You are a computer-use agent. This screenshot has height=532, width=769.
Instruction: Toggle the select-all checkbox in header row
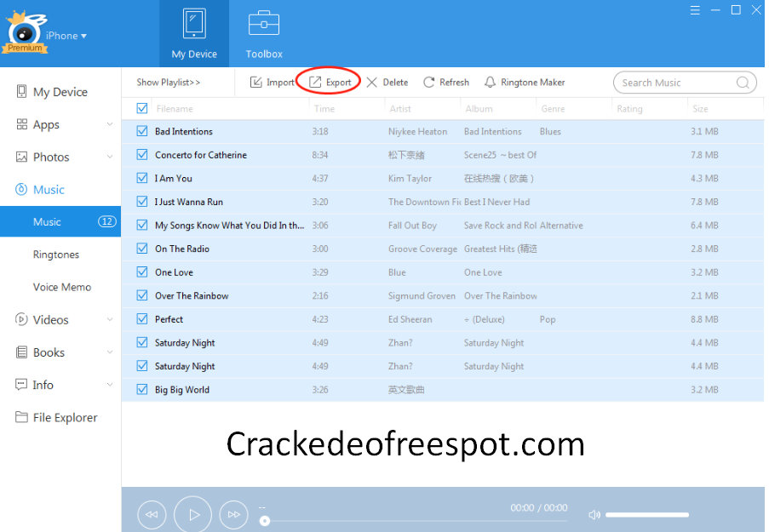[141, 108]
